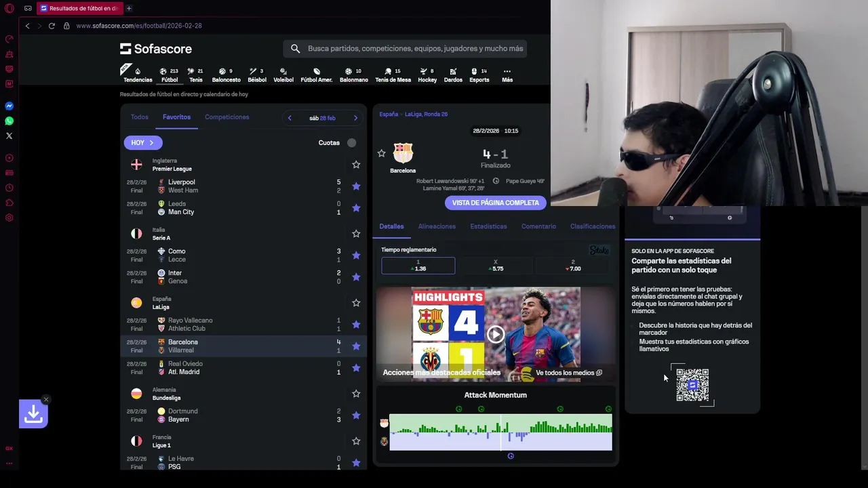Select draw odds X at 5.75
868x488 pixels.
[x=496, y=266]
